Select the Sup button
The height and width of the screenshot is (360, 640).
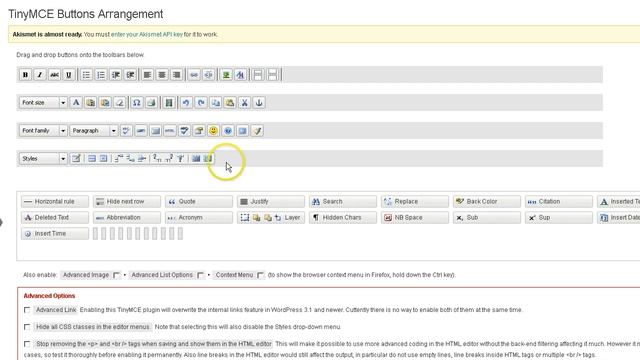559,218
